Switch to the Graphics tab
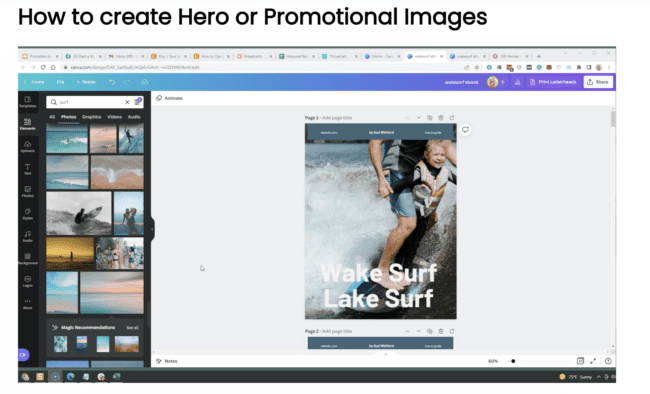Screen dimensions: 650x394 coord(92,117)
